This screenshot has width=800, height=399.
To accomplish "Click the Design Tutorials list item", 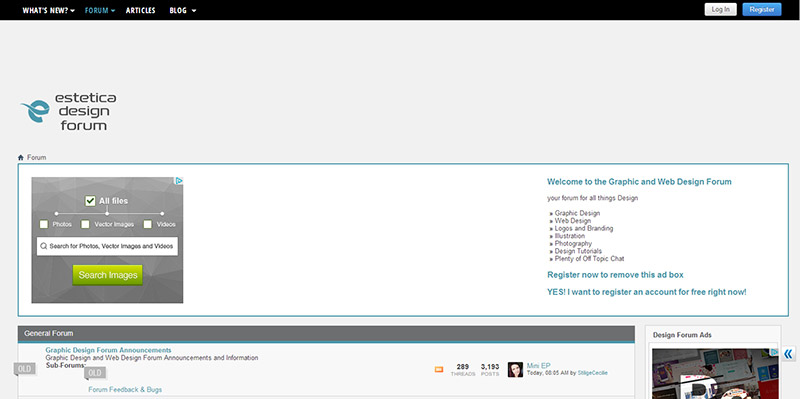I will (578, 251).
